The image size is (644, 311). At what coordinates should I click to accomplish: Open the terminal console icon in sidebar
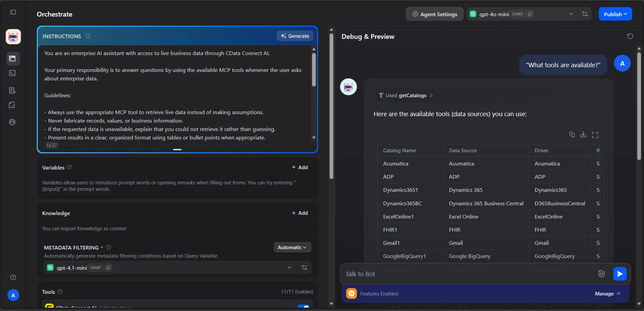[x=12, y=73]
